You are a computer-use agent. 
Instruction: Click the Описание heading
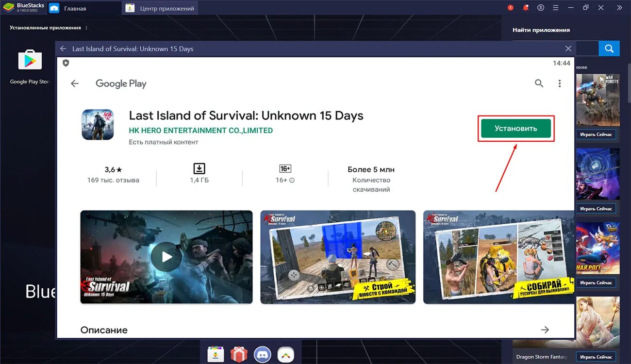coord(104,330)
